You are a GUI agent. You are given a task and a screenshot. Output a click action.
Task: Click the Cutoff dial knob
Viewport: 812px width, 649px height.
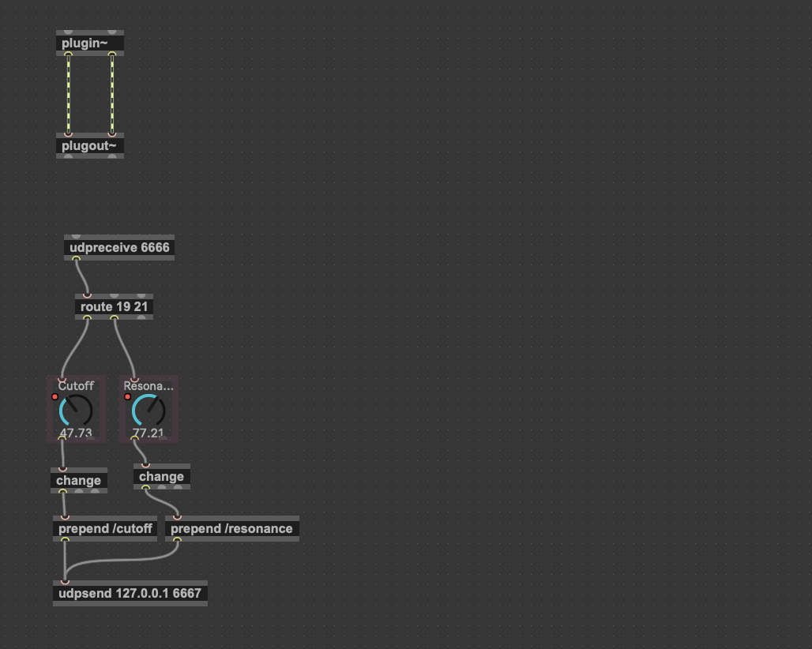[x=76, y=411]
